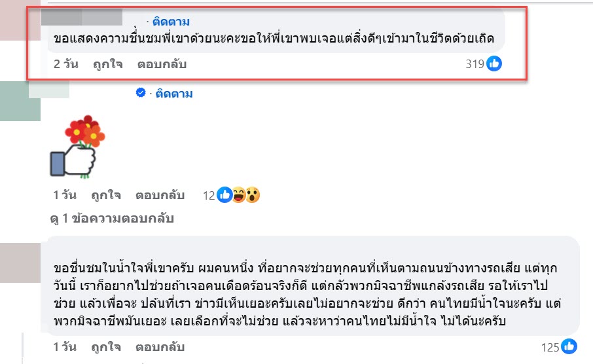Open the bottom commenter's profile picture
This screenshot has height=364, width=593.
20,262
